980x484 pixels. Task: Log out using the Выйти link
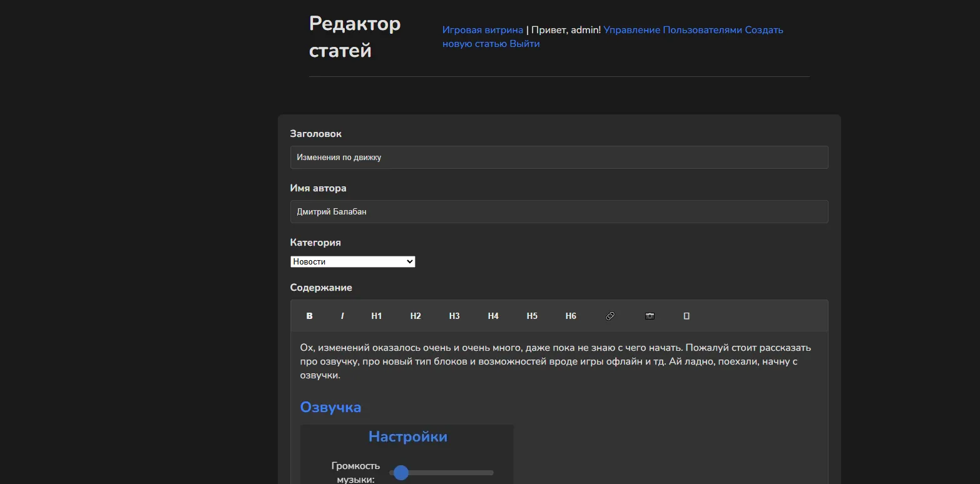coord(524,44)
